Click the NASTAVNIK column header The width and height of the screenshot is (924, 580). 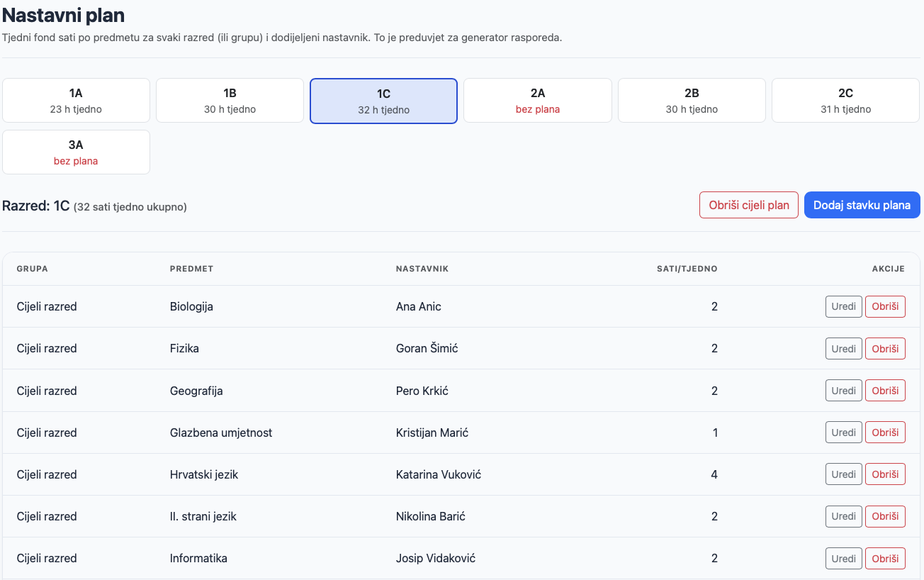pyautogui.click(x=422, y=269)
